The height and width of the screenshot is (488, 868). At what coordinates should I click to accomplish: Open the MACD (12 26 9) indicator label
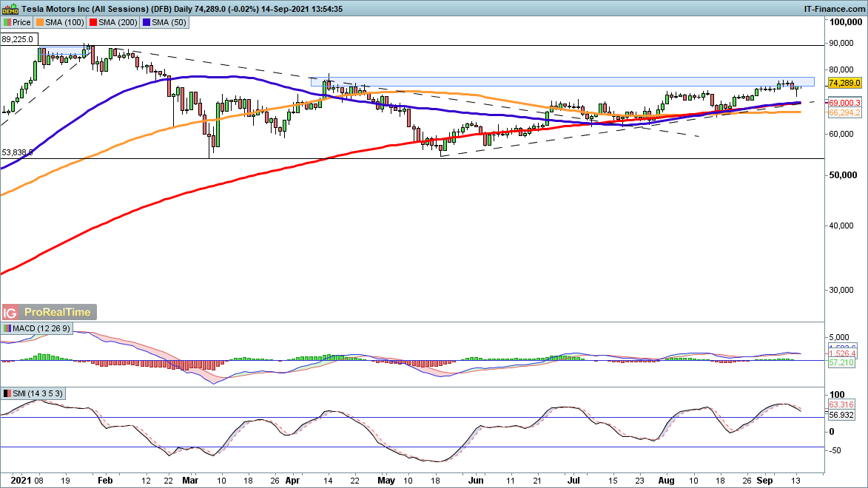click(37, 328)
